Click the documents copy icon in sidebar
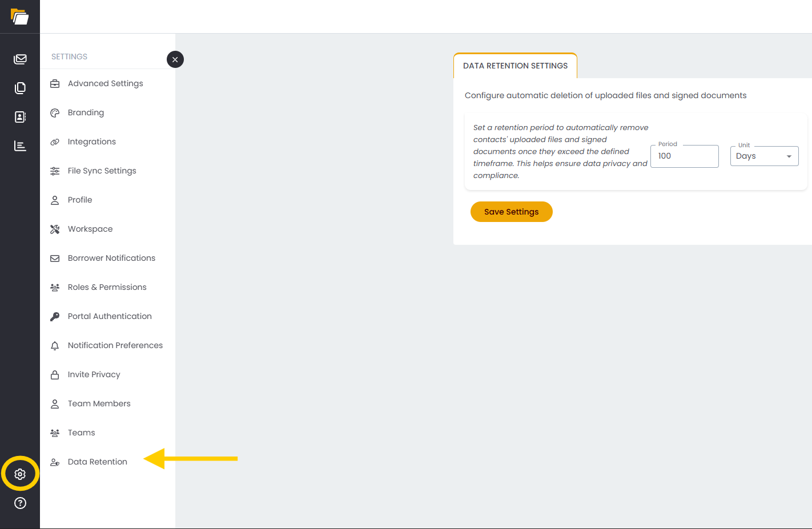Image resolution: width=812 pixels, height=529 pixels. coord(20,88)
